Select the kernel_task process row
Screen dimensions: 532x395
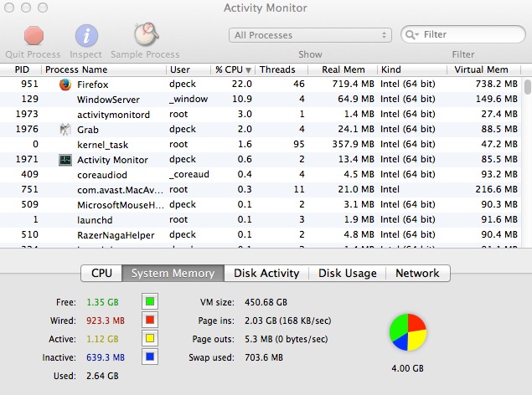(261, 144)
